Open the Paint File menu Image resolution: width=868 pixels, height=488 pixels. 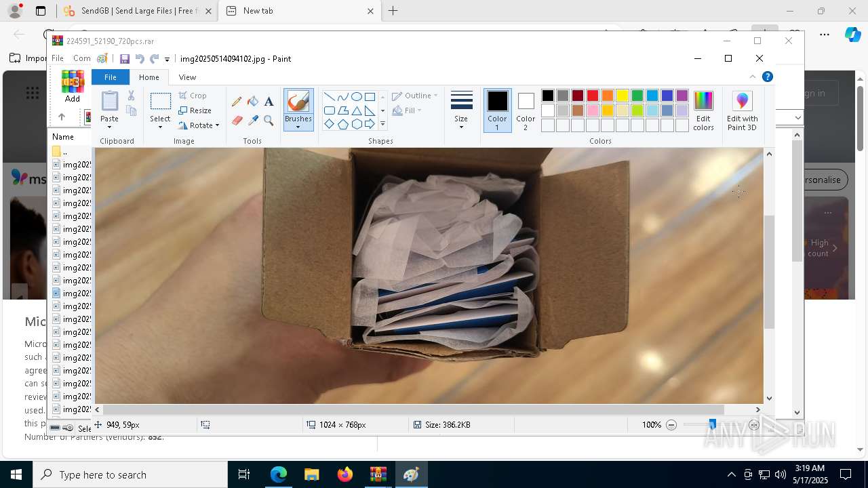click(x=110, y=77)
